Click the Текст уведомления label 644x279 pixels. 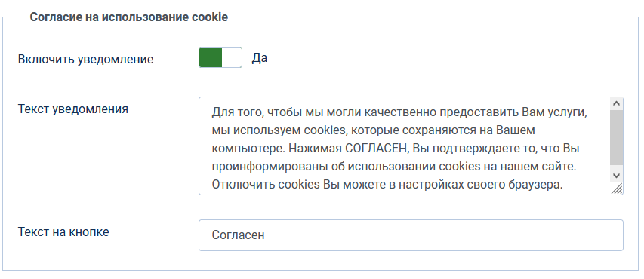tap(73, 109)
